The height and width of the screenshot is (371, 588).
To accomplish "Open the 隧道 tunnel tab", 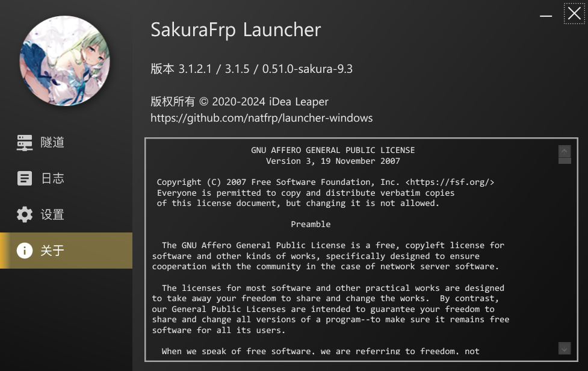I will click(66, 143).
